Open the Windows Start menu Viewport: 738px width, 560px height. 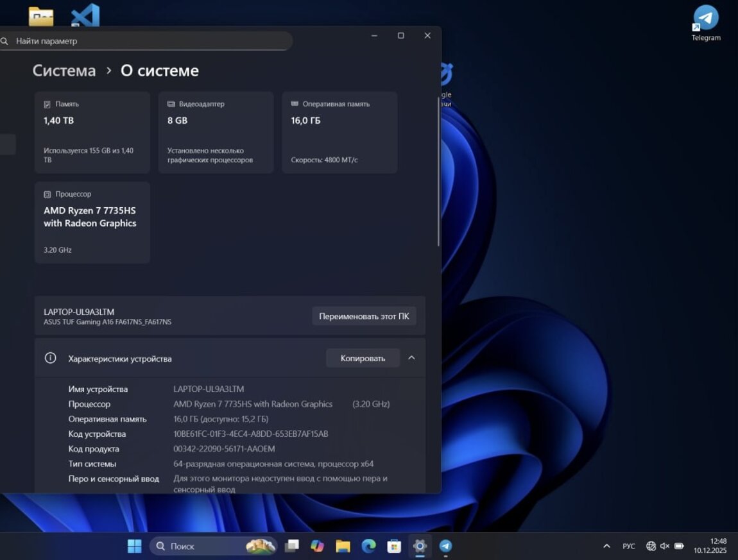point(135,546)
